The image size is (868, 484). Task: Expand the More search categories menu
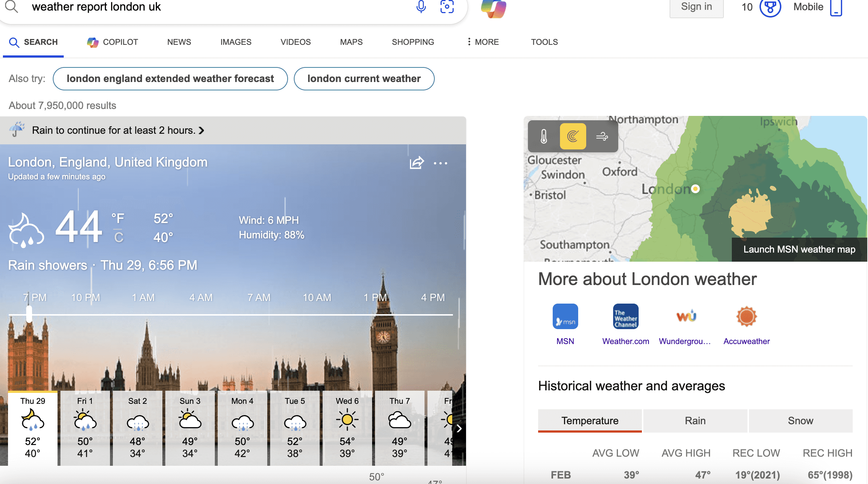[483, 42]
